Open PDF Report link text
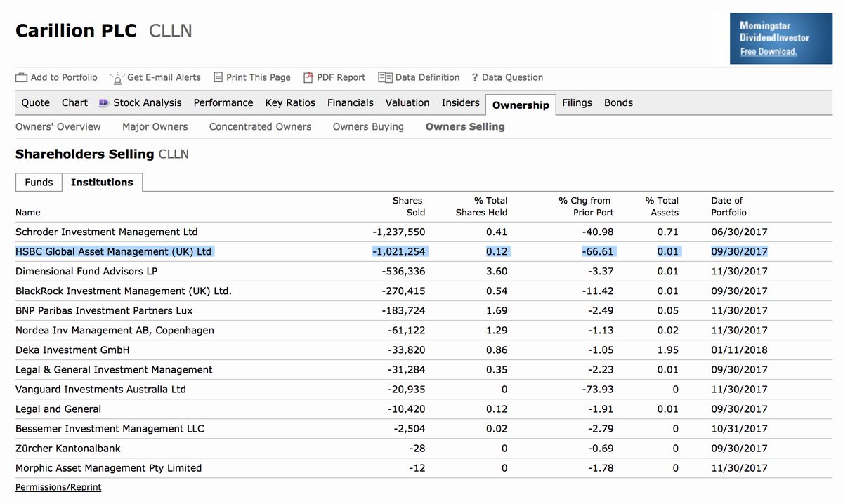The width and height of the screenshot is (843, 504). pyautogui.click(x=341, y=77)
